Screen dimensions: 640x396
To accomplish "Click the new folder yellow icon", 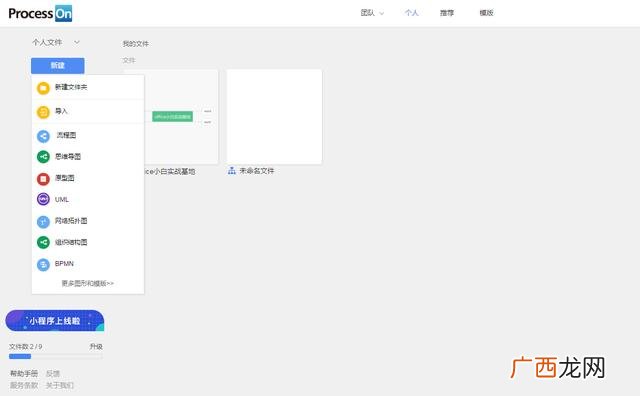I will (43, 88).
